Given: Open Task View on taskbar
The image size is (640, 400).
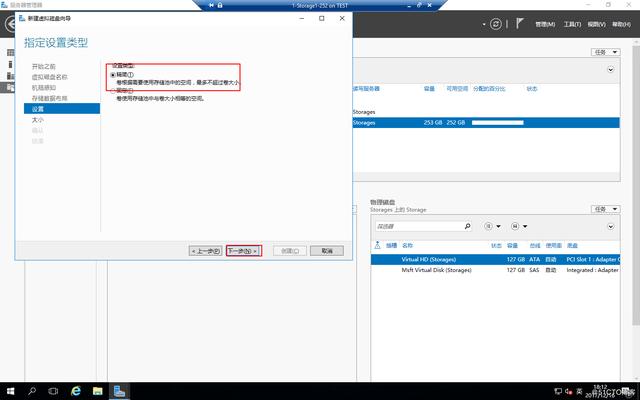Looking at the screenshot, I should pyautogui.click(x=53, y=391).
